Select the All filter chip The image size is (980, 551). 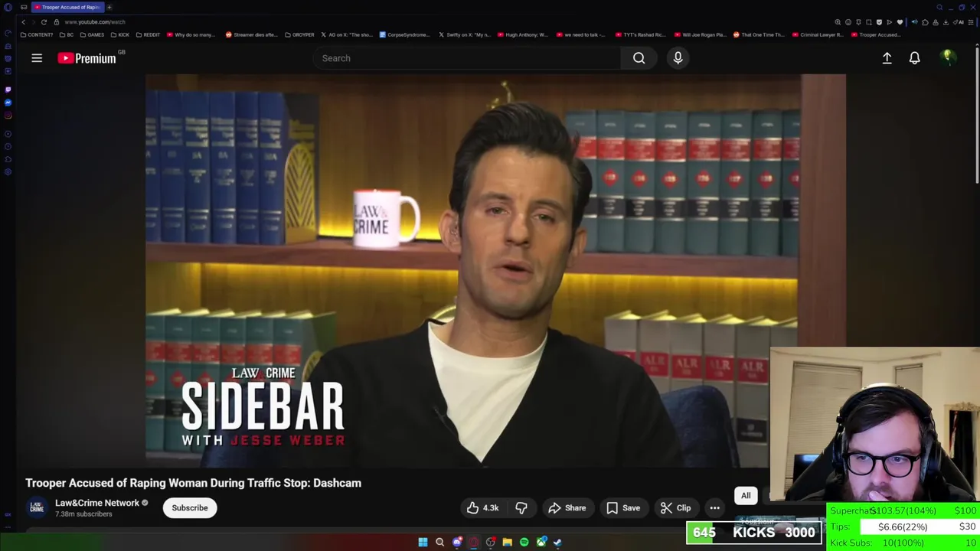coord(746,496)
